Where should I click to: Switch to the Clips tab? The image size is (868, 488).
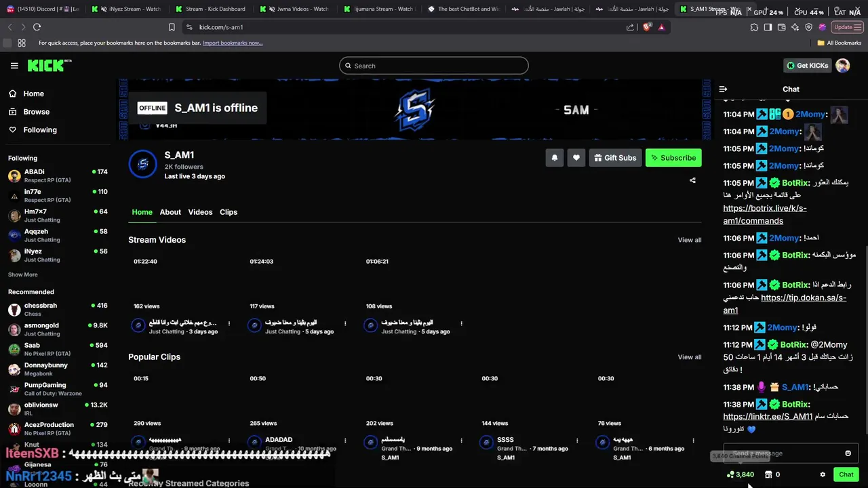(x=229, y=212)
